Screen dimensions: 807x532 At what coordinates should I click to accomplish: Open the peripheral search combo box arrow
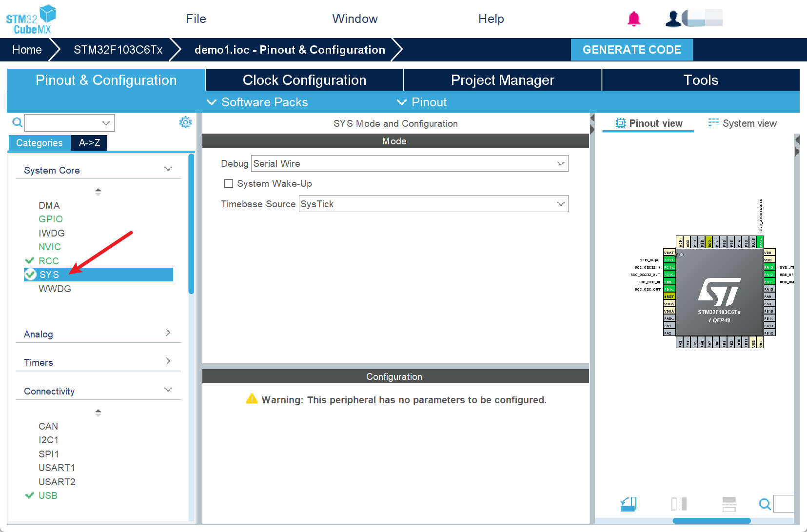pos(106,123)
